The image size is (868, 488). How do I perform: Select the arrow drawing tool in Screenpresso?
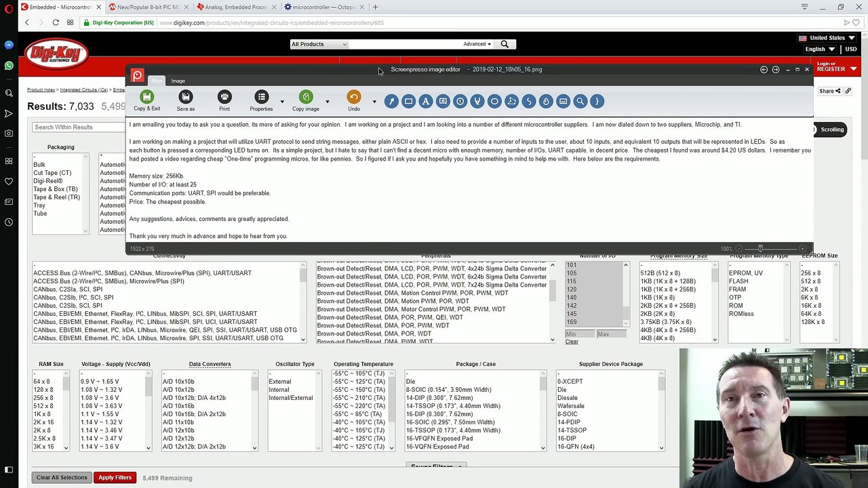(391, 101)
